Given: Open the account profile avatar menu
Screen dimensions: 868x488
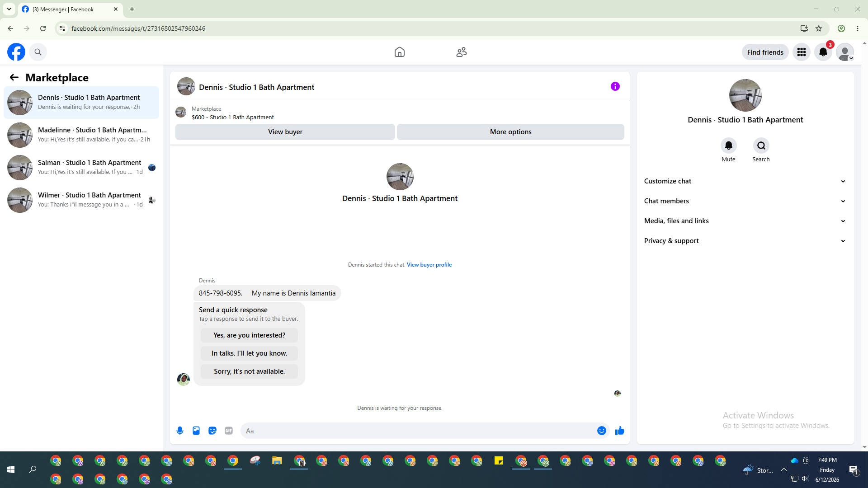Looking at the screenshot, I should coord(845,52).
